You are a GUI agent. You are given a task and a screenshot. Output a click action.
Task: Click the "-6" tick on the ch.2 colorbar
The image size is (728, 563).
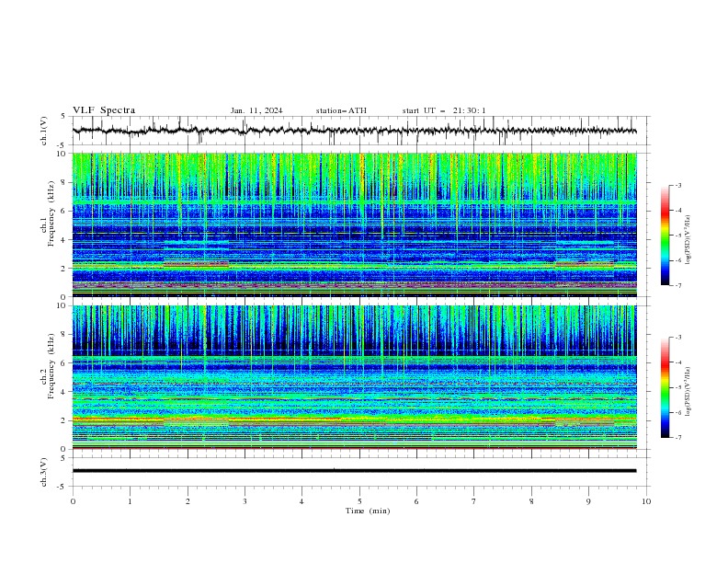click(678, 412)
